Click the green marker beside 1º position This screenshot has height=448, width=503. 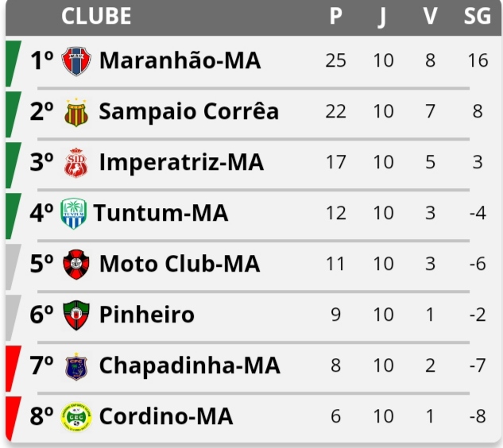tap(13, 64)
